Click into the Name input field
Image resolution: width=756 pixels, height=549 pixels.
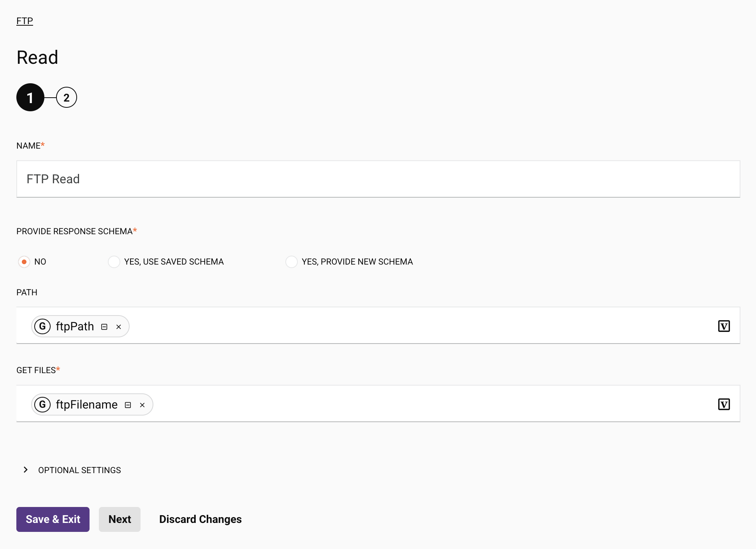click(x=378, y=179)
